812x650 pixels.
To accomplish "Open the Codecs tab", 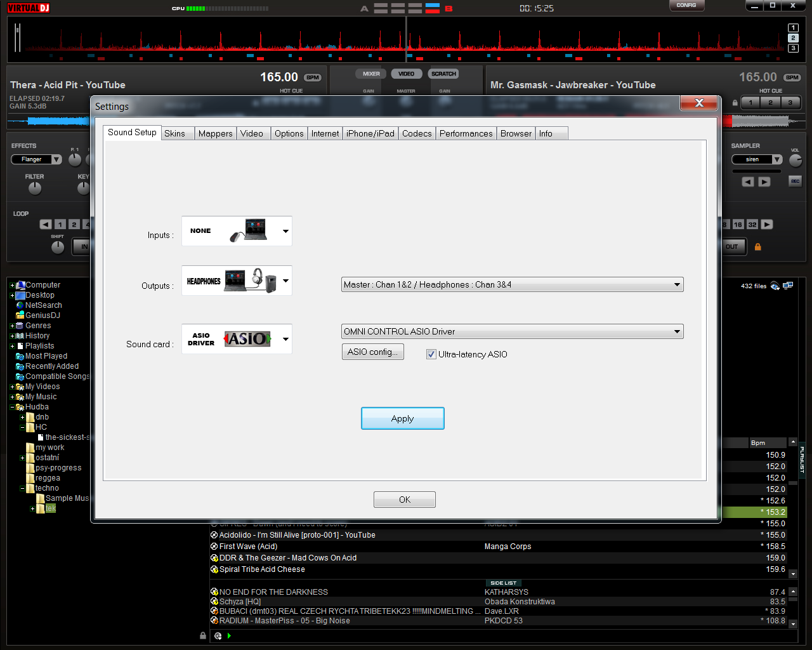I will pos(416,133).
